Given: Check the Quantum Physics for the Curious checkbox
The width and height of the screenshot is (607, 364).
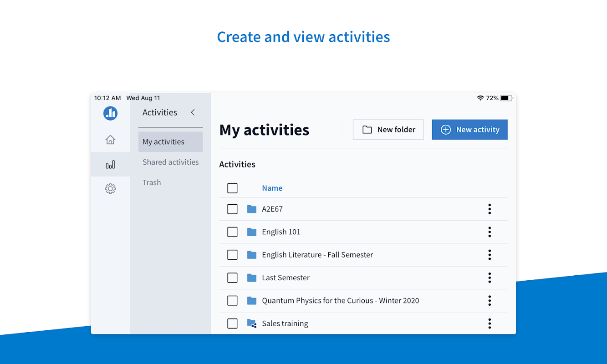Looking at the screenshot, I should pyautogui.click(x=232, y=300).
